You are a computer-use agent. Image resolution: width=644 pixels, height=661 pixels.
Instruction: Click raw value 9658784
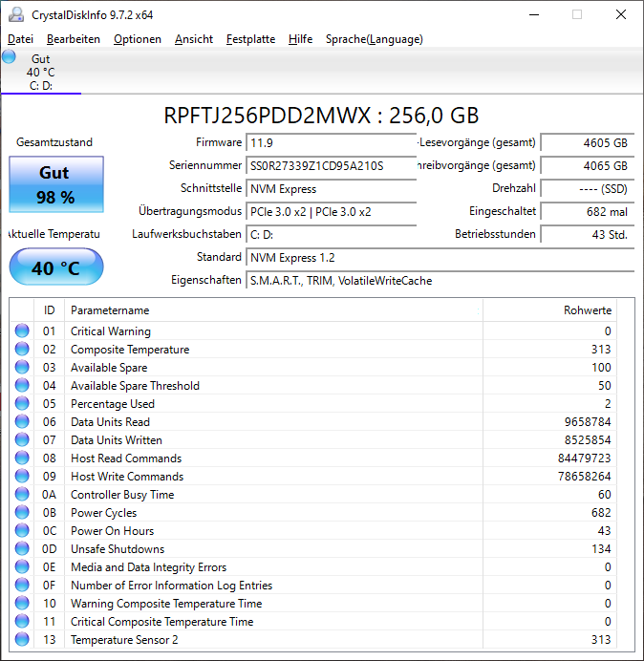click(x=588, y=422)
